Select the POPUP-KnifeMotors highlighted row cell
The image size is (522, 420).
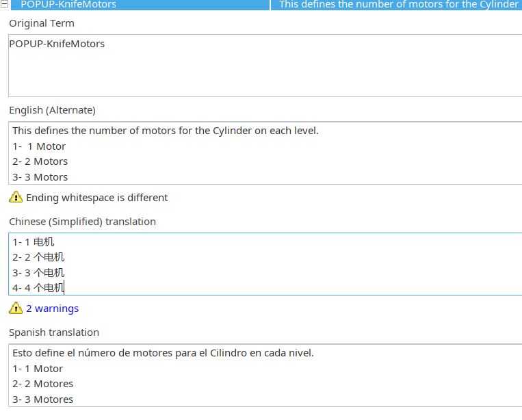[140, 5]
